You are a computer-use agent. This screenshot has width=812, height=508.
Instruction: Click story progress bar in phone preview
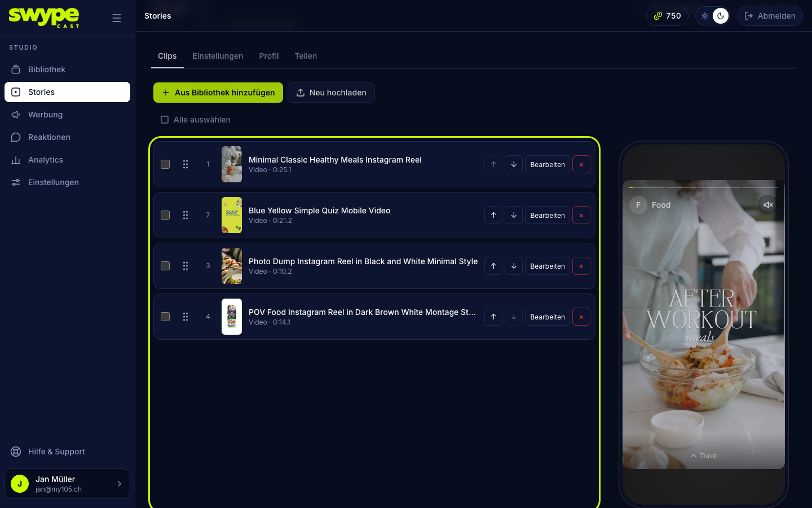tap(704, 187)
